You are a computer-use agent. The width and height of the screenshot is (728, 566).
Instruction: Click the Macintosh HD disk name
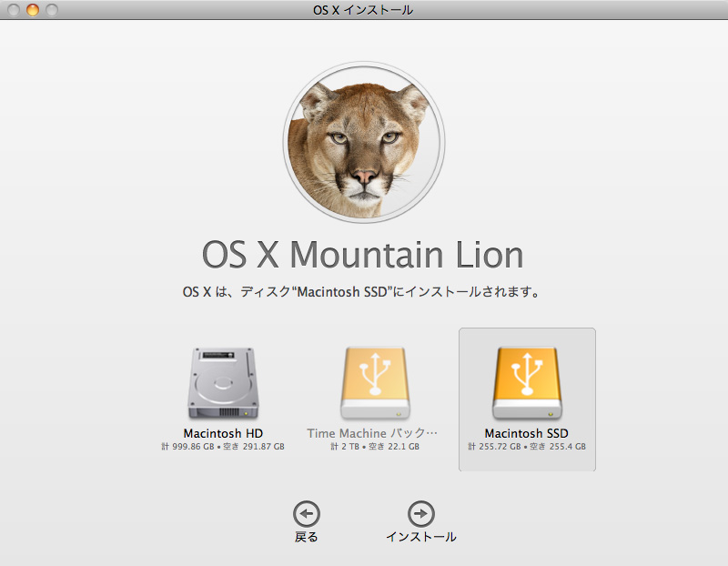(x=223, y=433)
